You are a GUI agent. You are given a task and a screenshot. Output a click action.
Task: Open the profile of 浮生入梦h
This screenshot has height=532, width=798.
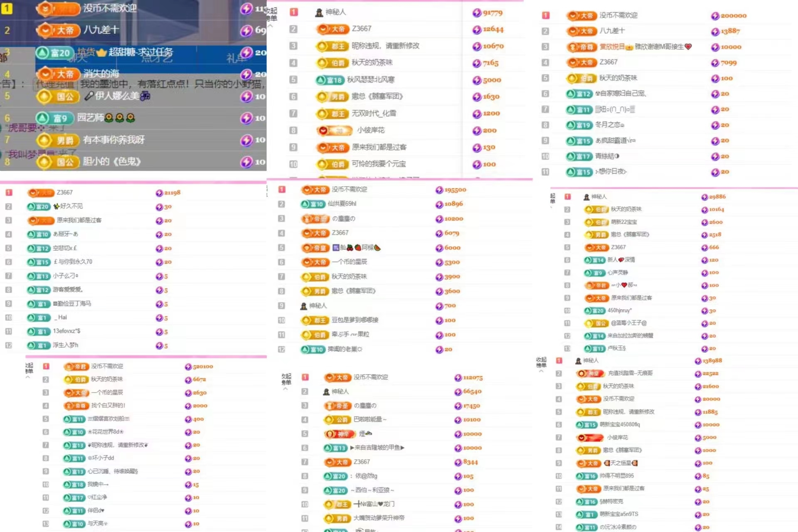click(x=65, y=345)
